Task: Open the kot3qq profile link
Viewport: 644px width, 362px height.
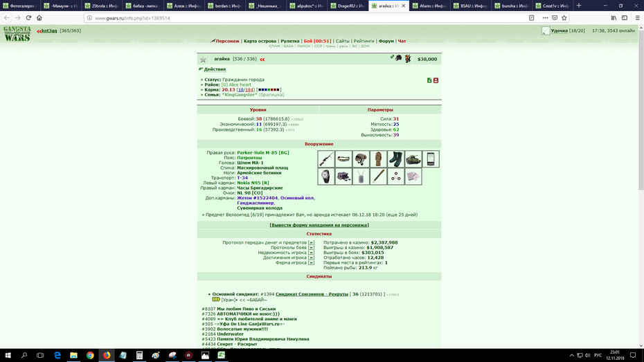Action: click(x=49, y=30)
